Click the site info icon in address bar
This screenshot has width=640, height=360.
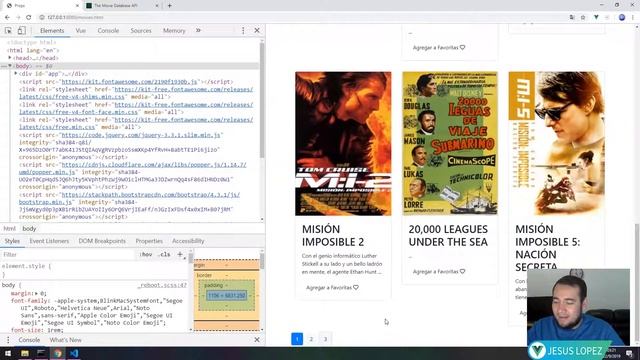coord(42,18)
